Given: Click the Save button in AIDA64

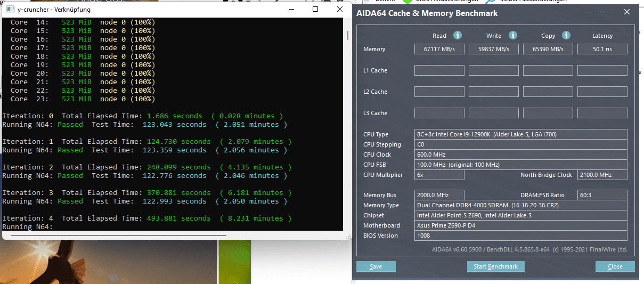Looking at the screenshot, I should (376, 266).
